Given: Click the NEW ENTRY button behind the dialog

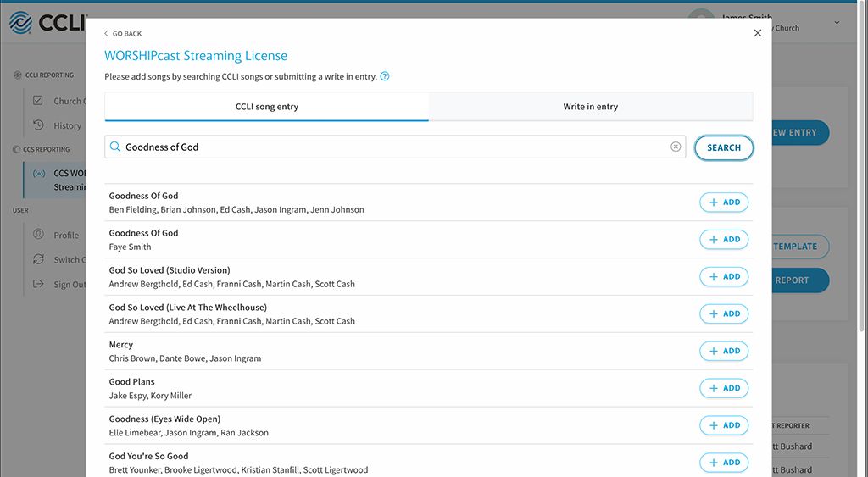Looking at the screenshot, I should [x=800, y=133].
